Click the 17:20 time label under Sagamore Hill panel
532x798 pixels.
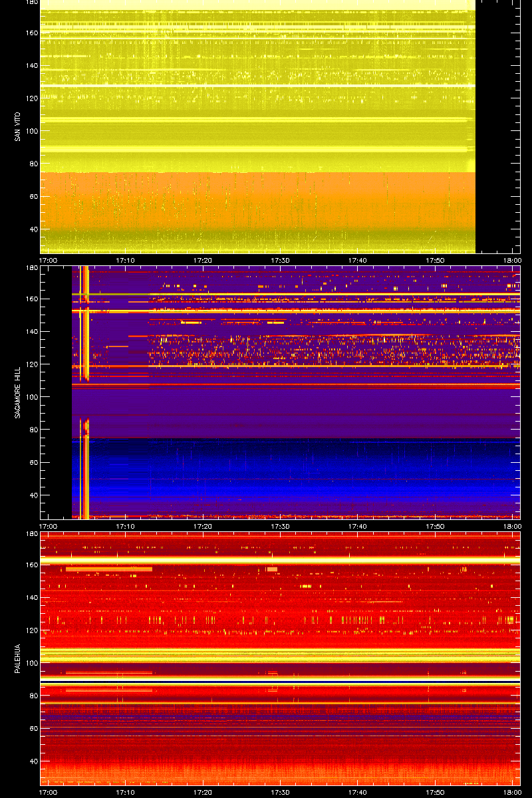pos(203,527)
